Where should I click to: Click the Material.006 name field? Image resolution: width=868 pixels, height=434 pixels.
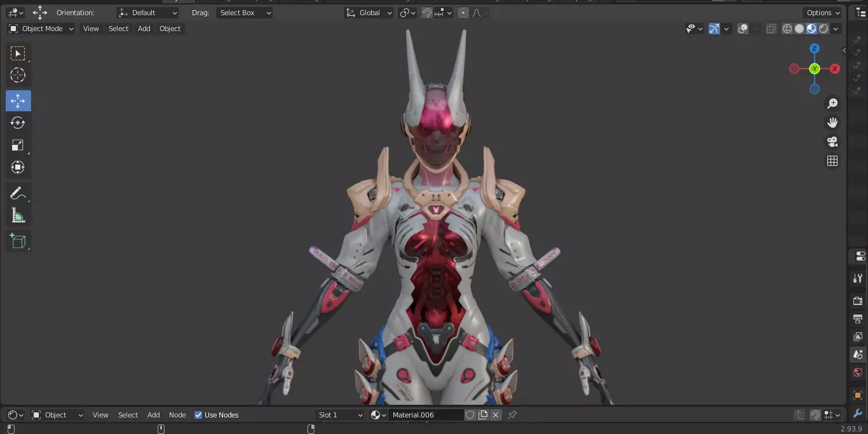click(426, 415)
